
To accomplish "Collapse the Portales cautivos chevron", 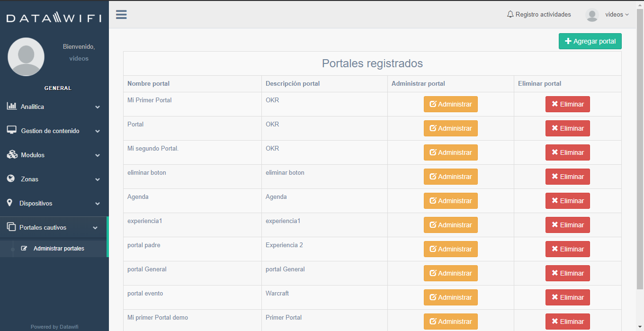I will pos(95,228).
